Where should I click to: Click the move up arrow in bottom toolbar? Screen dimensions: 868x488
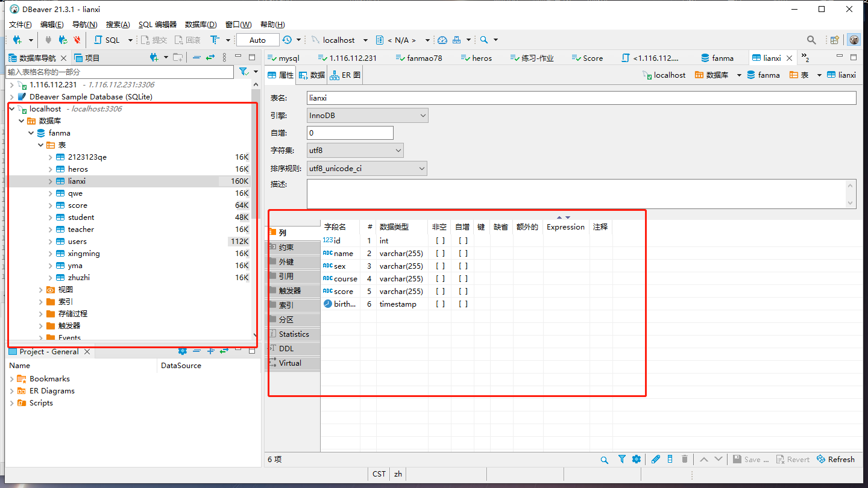click(x=703, y=459)
